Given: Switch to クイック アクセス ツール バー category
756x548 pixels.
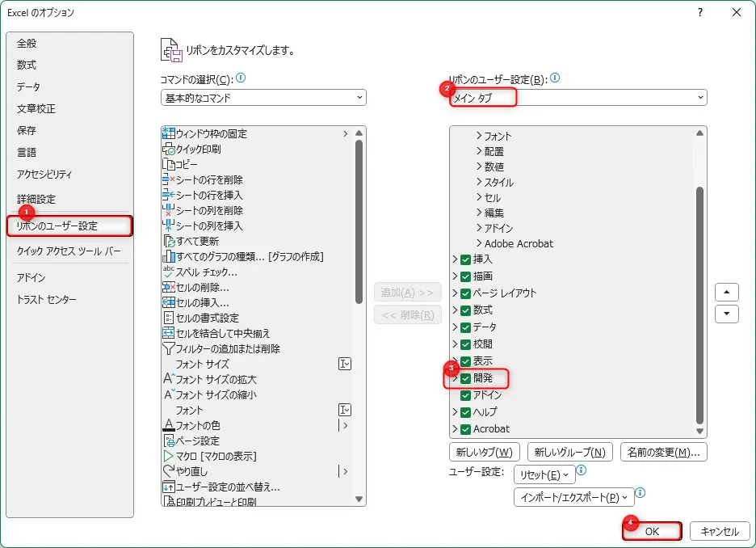Looking at the screenshot, I should click(69, 251).
